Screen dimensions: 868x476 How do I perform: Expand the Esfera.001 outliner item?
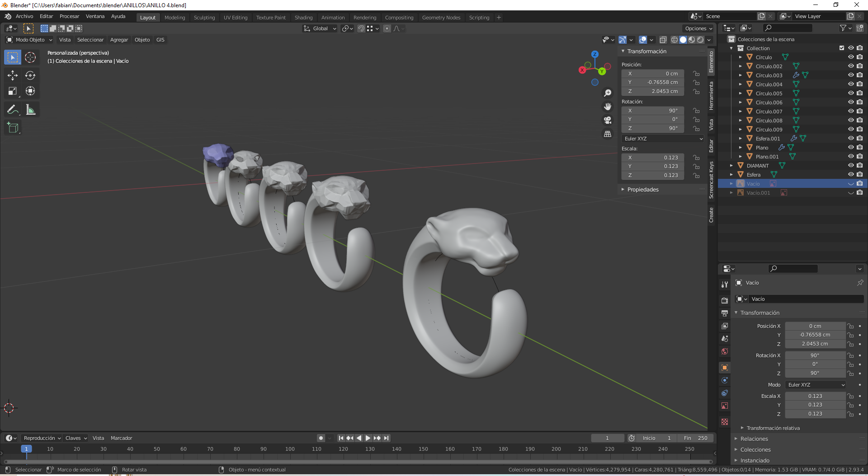pos(741,138)
